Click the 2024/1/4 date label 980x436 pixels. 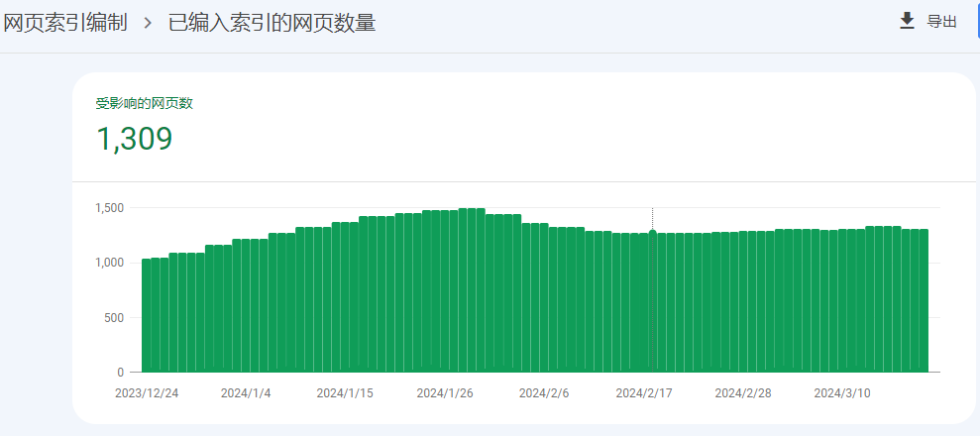pyautogui.click(x=246, y=393)
